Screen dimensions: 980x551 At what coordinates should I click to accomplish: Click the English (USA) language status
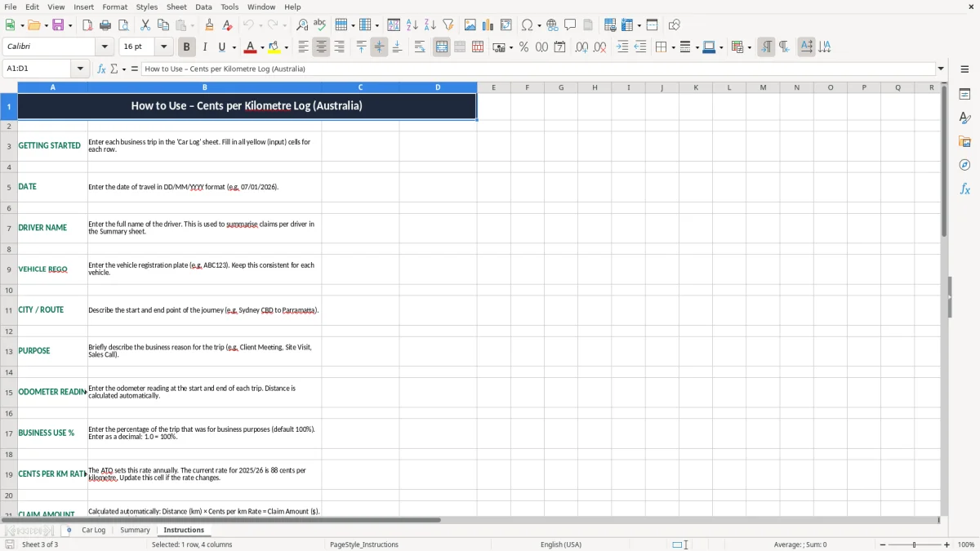561,544
